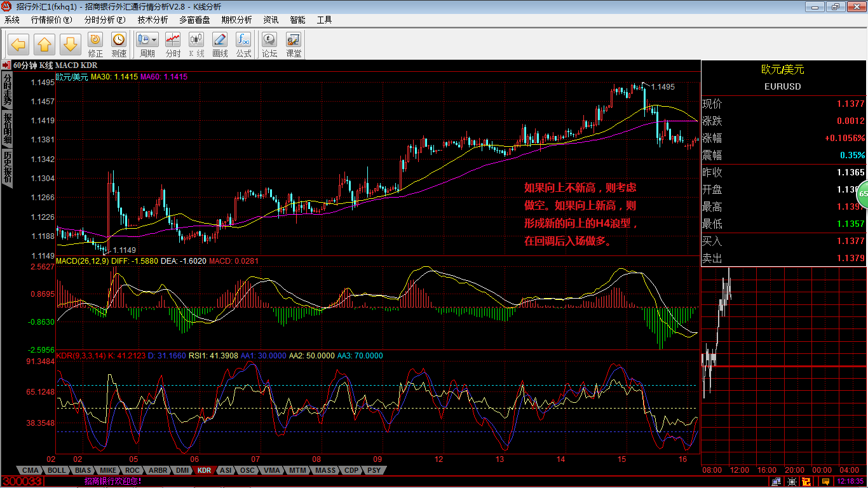The image size is (868, 488).
Task: Open the 行情报价 menu
Action: click(51, 20)
